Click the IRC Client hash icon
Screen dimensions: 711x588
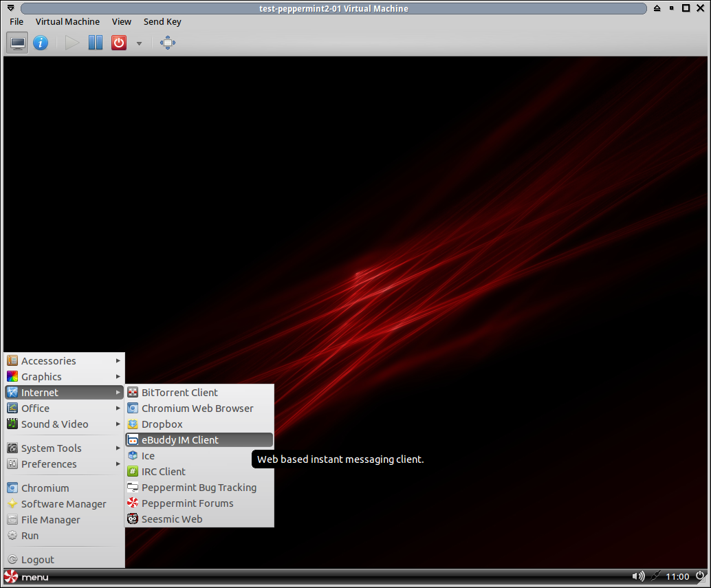pos(133,472)
